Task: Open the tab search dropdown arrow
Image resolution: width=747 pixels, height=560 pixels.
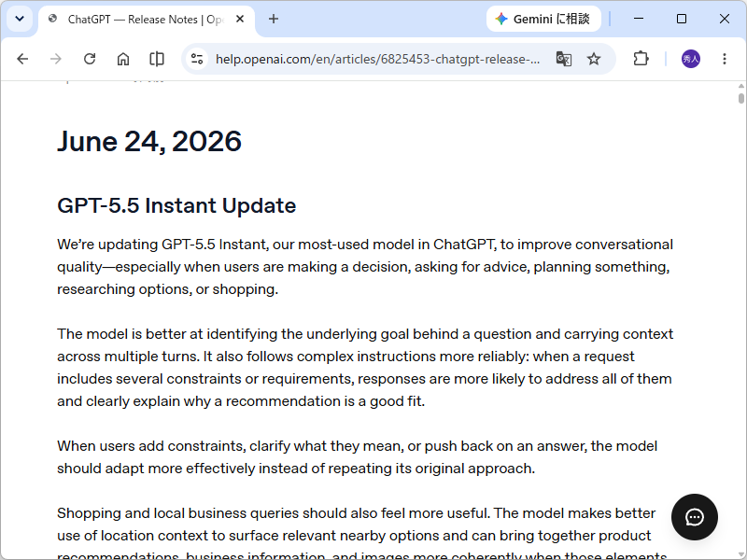Action: (x=20, y=19)
